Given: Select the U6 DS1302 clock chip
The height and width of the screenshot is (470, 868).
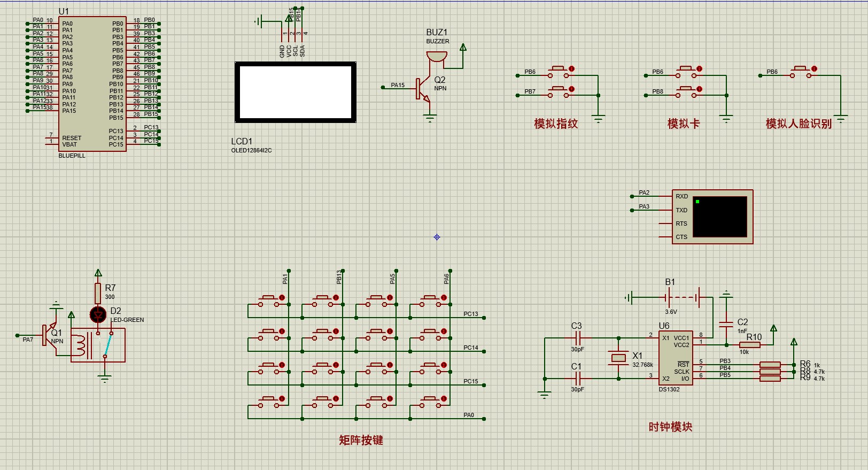Looking at the screenshot, I should point(675,358).
